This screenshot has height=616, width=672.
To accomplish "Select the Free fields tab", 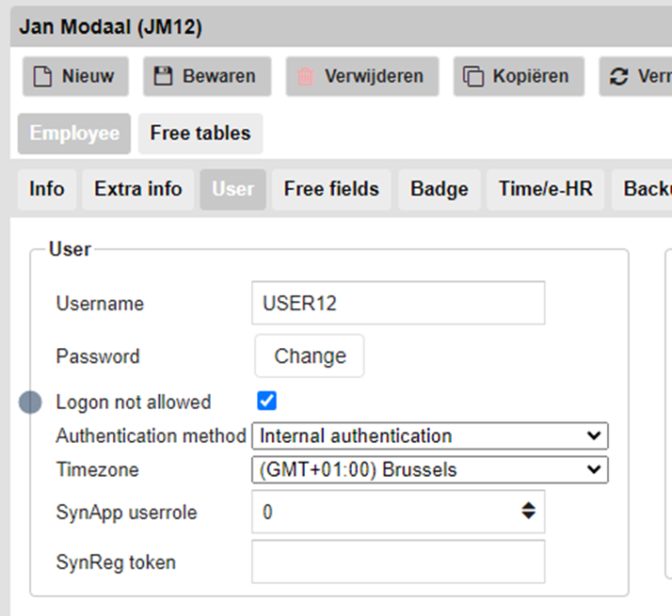I will 331,189.
